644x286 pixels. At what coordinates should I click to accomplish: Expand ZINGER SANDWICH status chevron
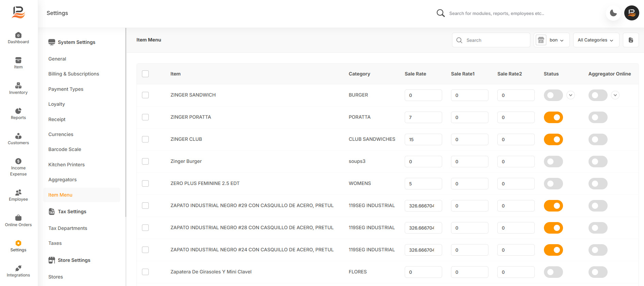(571, 95)
